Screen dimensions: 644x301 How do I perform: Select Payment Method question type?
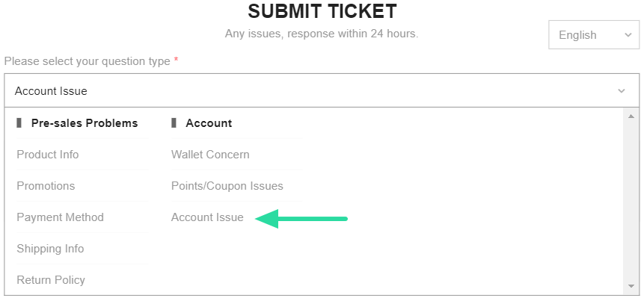click(60, 217)
